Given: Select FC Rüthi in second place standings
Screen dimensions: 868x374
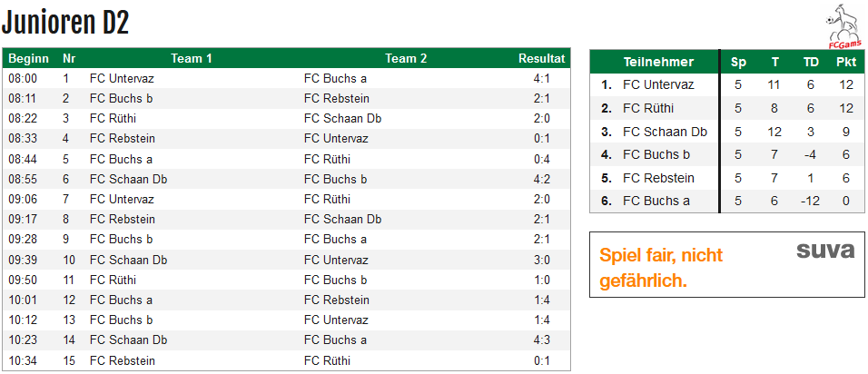Looking at the screenshot, I should [648, 108].
